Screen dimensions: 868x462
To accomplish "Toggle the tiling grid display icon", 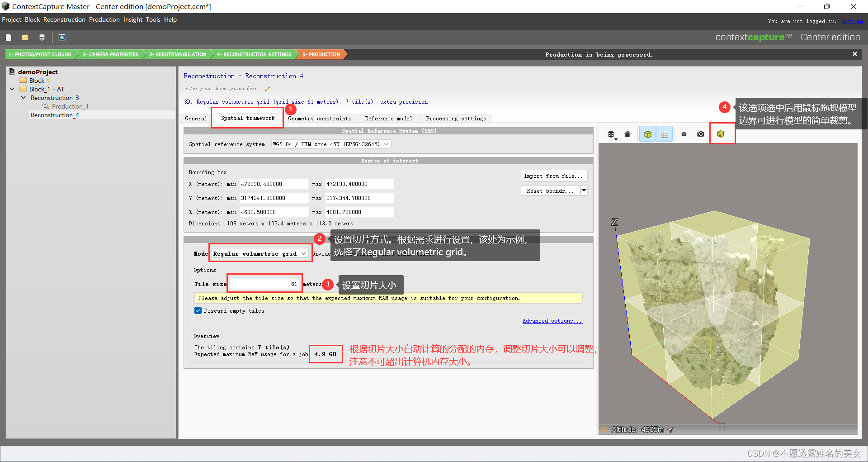I will pyautogui.click(x=665, y=134).
